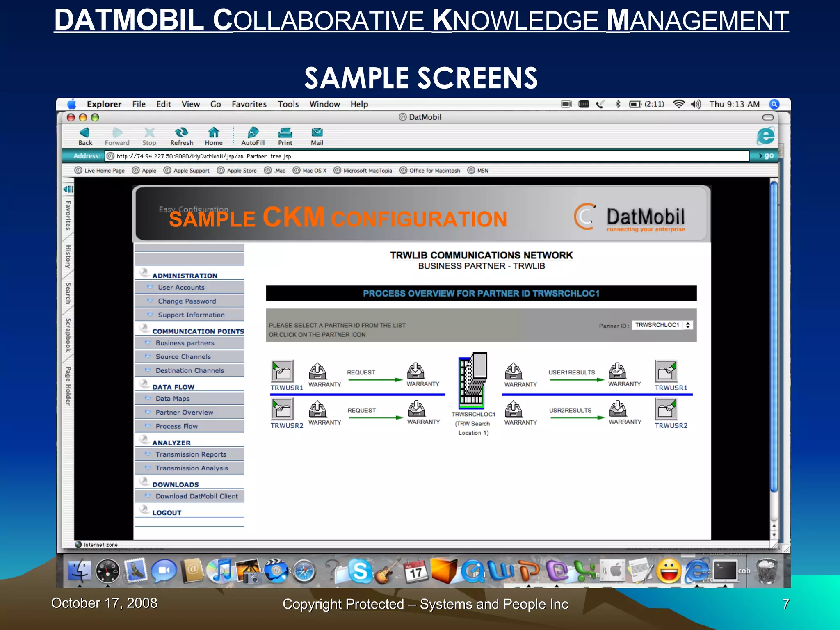This screenshot has width=840, height=630.
Task: Open the Edit menu
Action: click(x=163, y=104)
